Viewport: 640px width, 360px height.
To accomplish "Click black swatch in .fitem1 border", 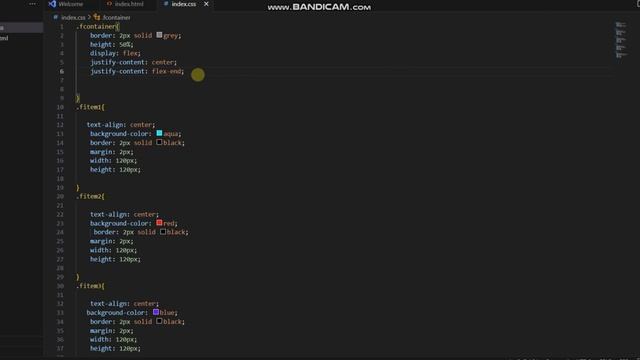I will [x=159, y=142].
